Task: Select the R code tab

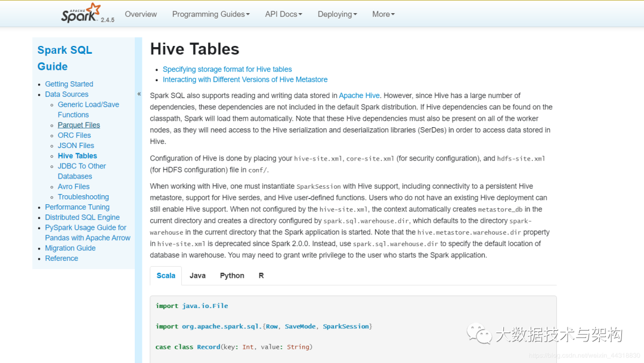Action: tap(261, 275)
